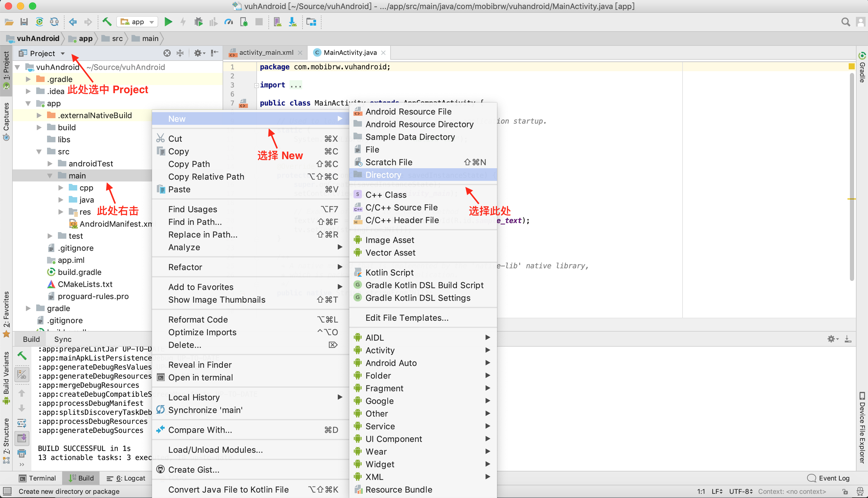Open the Event Log button

(x=828, y=478)
